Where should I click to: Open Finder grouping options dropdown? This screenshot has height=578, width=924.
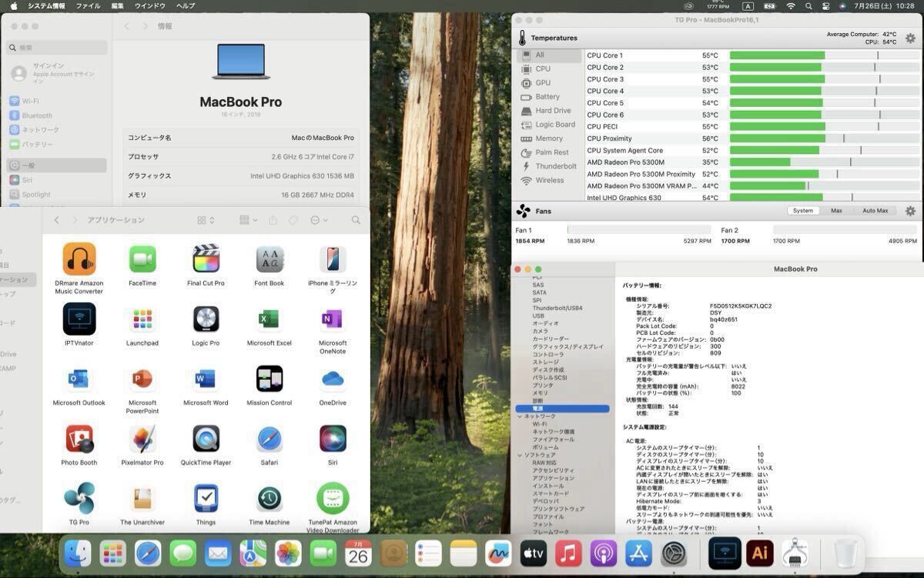pyautogui.click(x=248, y=220)
